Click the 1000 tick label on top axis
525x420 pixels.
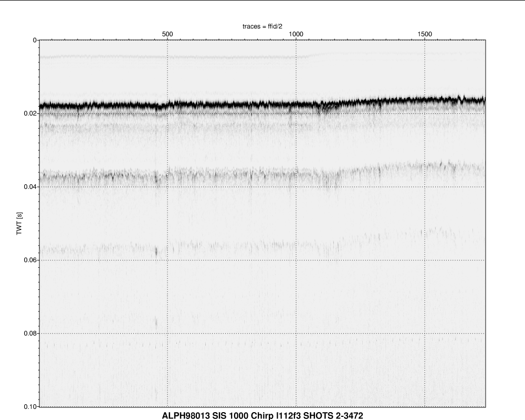click(x=296, y=34)
